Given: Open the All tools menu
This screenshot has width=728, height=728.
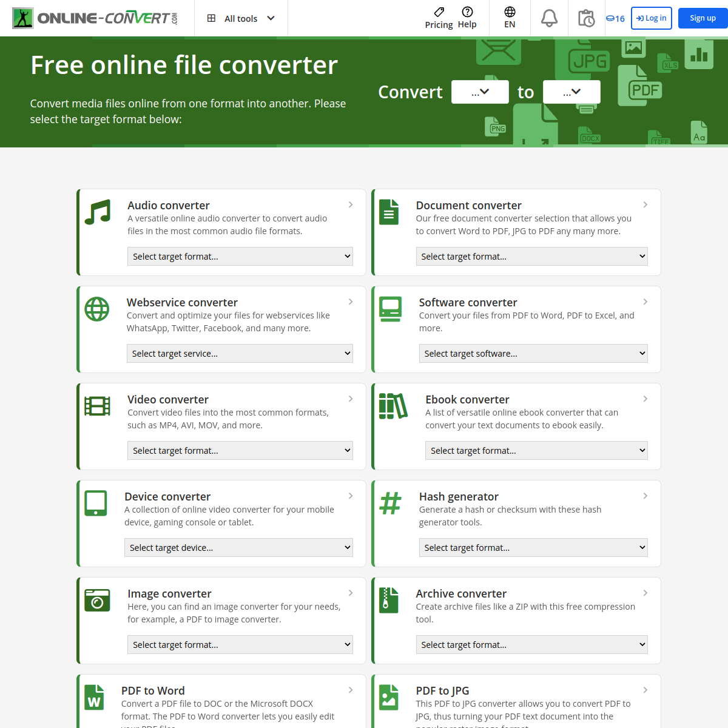Looking at the screenshot, I should pos(241,18).
